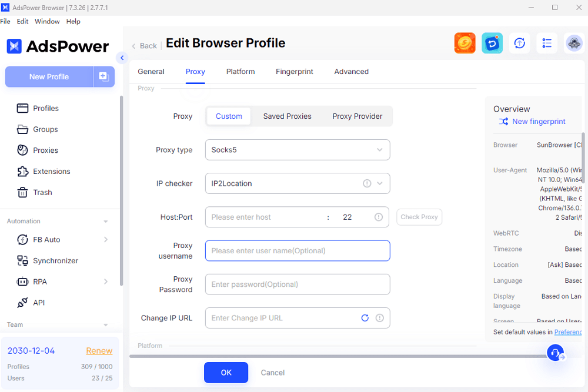The image size is (588, 392).
Task: Open the Trash folder
Action: [35, 192]
